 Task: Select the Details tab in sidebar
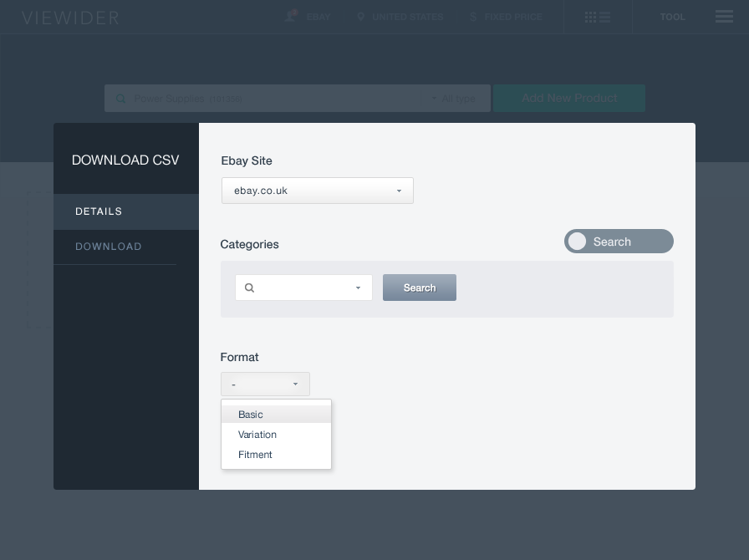click(x=99, y=211)
